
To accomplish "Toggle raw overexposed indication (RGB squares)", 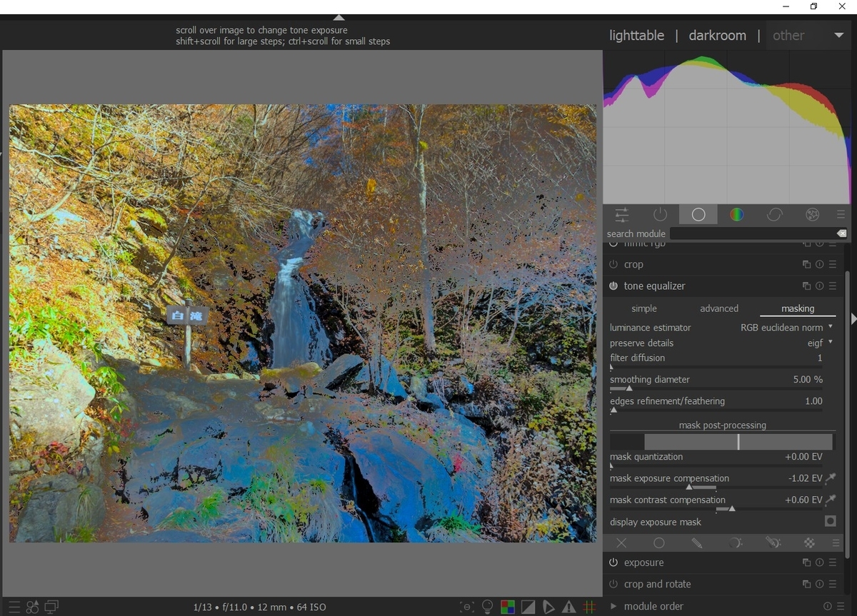I will coord(508,607).
